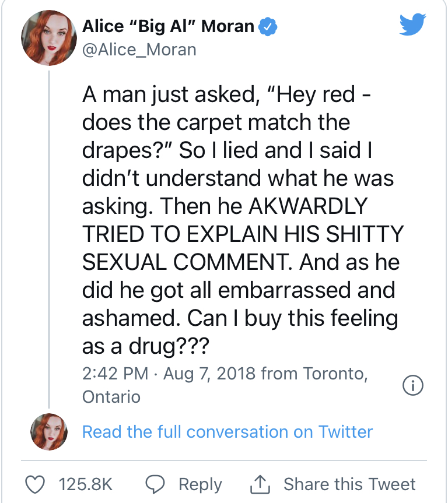The height and width of the screenshot is (503, 448).
Task: Read the full conversation on Twitter
Action: 228,432
